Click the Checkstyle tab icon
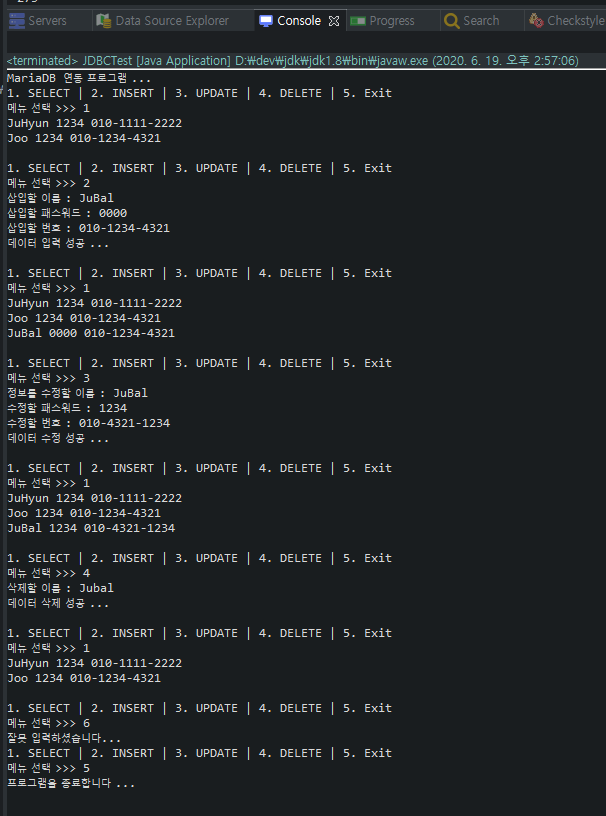 pos(536,20)
